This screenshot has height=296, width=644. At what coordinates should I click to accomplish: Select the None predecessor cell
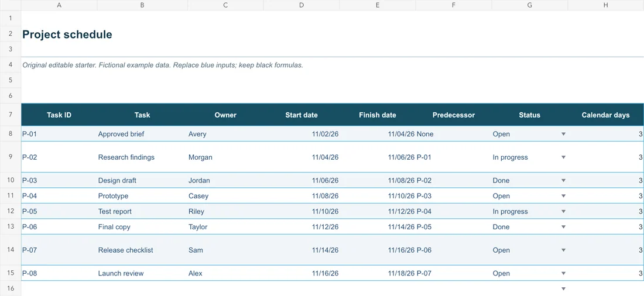coord(453,134)
